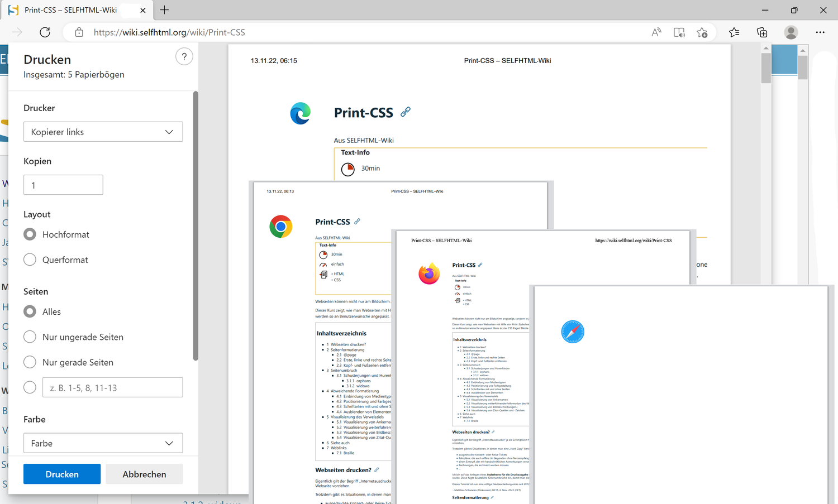The height and width of the screenshot is (504, 838).
Task: Select the custom page range radio button
Action: point(30,387)
